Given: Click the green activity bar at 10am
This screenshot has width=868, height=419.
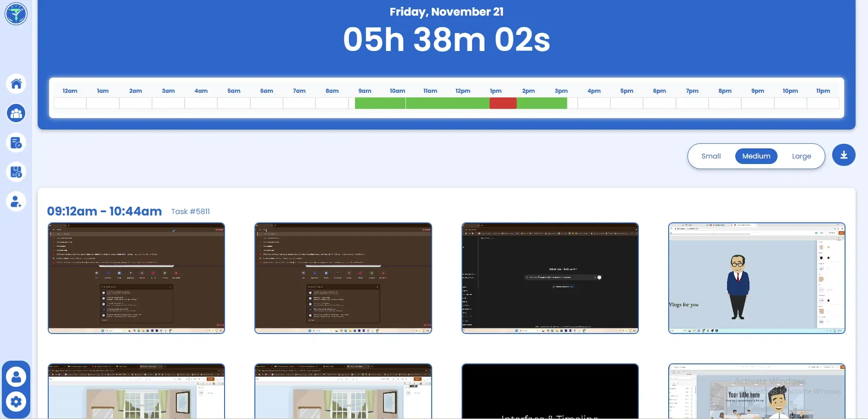Looking at the screenshot, I should (397, 103).
